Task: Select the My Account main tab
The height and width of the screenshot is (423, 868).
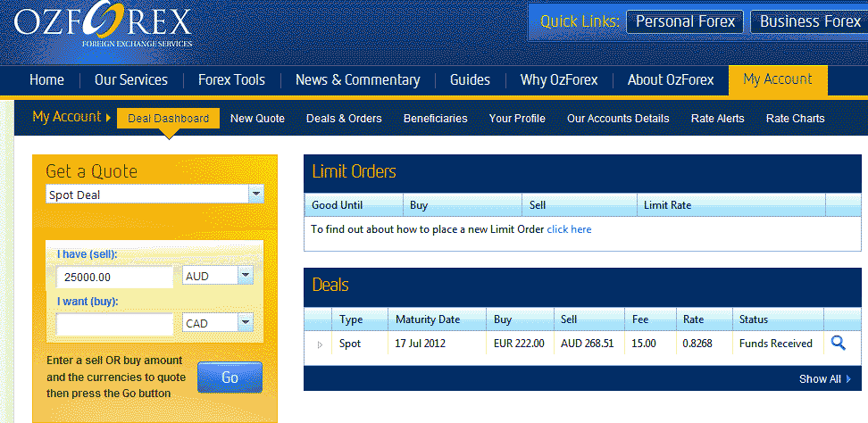Action: 778,80
